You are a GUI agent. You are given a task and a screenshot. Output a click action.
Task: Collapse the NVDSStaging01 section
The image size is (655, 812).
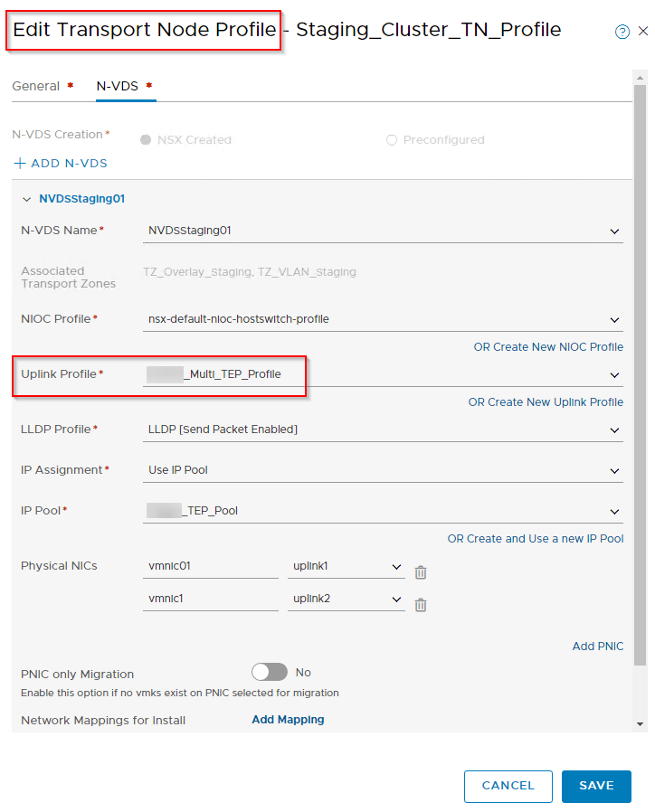pos(27,199)
